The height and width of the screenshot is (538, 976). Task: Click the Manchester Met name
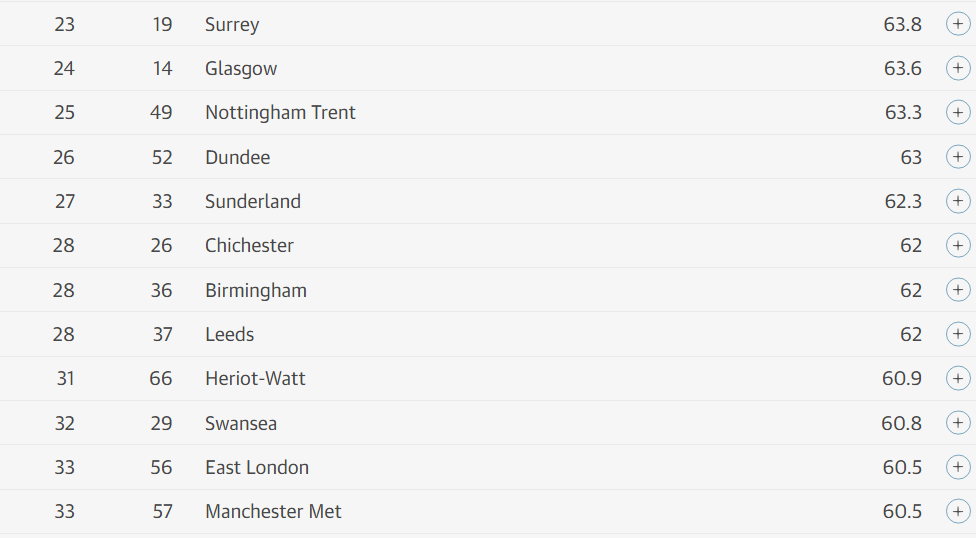[273, 511]
